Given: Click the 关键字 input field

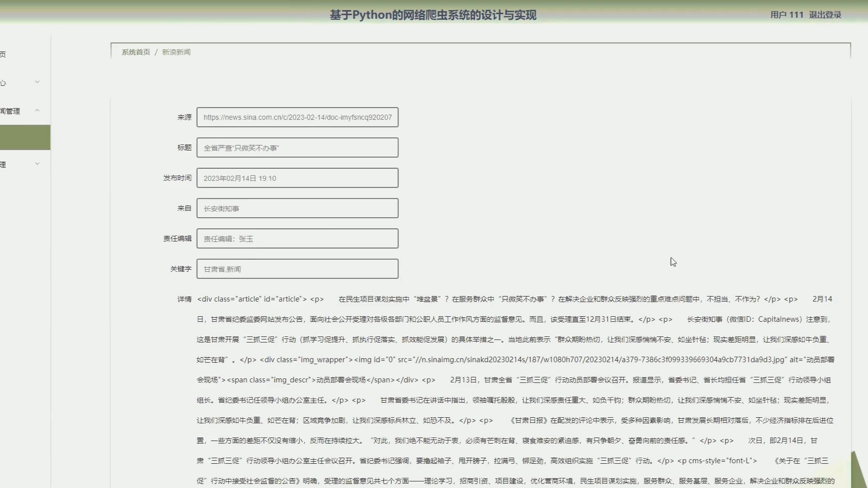Looking at the screenshot, I should 297,269.
